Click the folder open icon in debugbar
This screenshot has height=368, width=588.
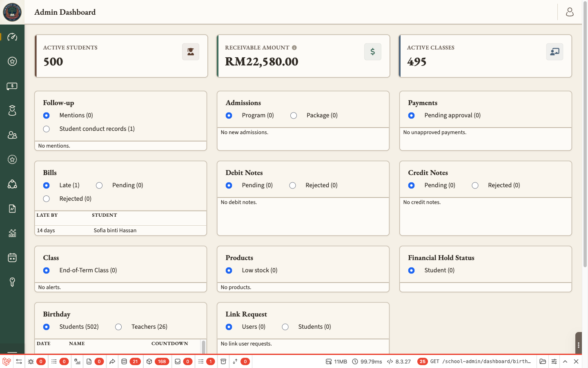click(x=543, y=361)
